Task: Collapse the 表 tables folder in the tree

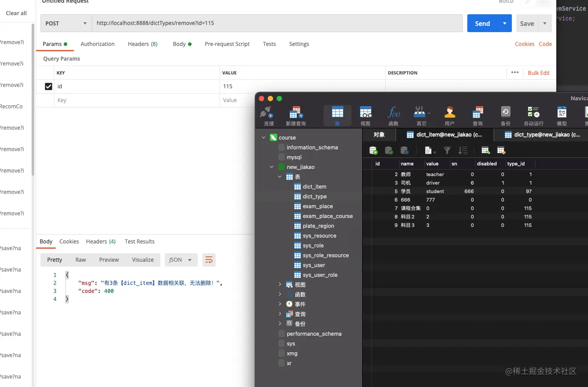Action: tap(280, 177)
